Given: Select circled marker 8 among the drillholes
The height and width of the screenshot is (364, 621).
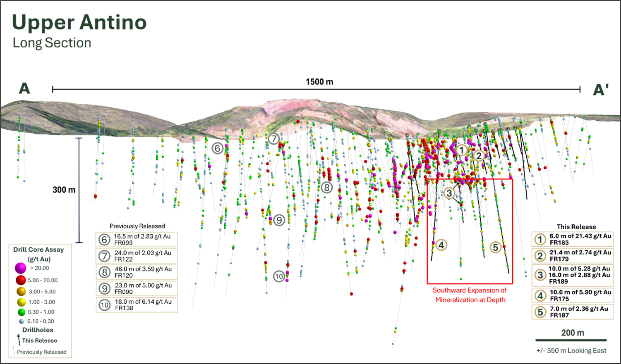Looking at the screenshot, I should [326, 188].
